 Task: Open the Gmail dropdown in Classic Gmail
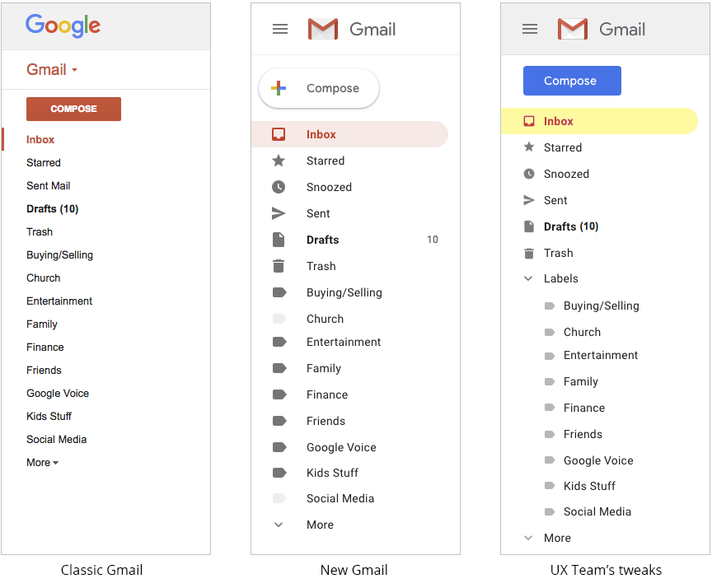click(52, 69)
